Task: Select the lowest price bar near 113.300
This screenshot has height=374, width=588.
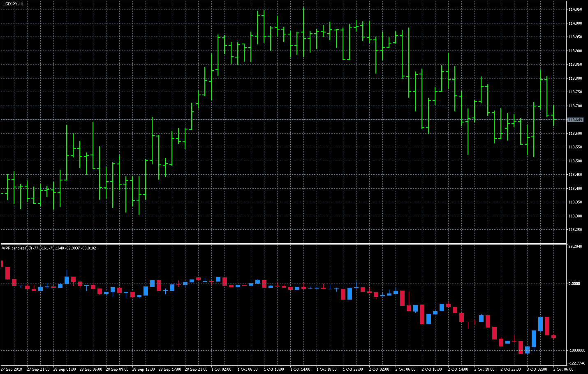Action: click(x=139, y=195)
